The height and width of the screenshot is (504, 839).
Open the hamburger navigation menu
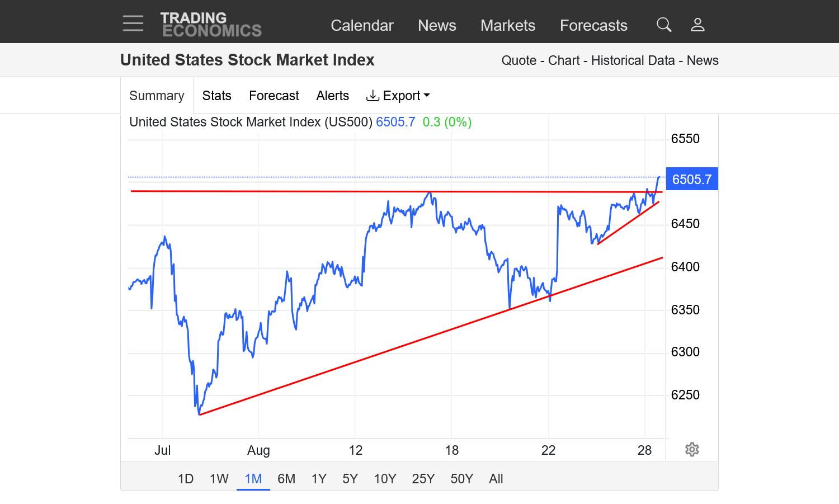133,23
